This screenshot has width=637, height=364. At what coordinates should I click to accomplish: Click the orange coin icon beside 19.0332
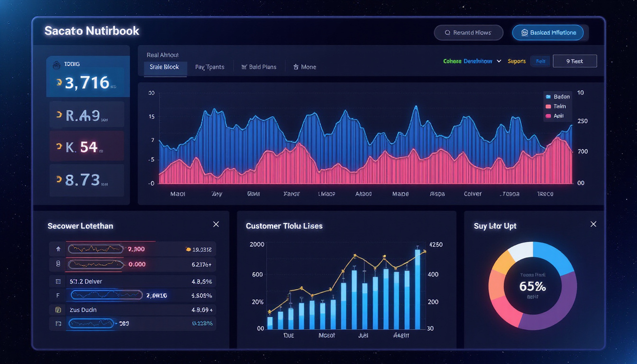click(x=189, y=249)
